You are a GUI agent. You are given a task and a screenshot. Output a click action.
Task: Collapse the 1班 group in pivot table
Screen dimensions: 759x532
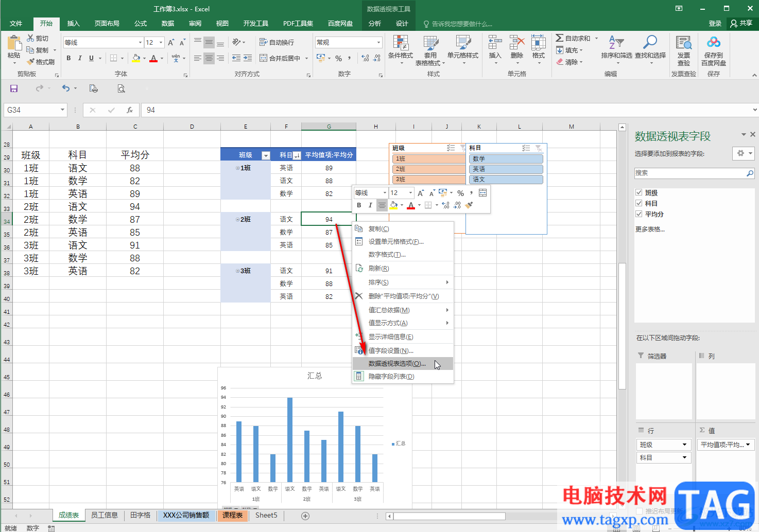[x=237, y=168]
